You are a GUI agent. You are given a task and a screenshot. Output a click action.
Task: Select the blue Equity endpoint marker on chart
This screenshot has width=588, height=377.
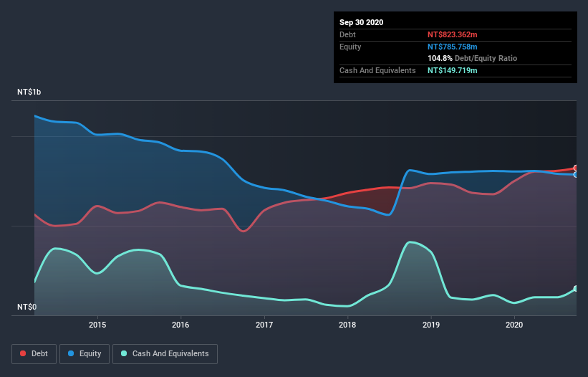point(577,175)
